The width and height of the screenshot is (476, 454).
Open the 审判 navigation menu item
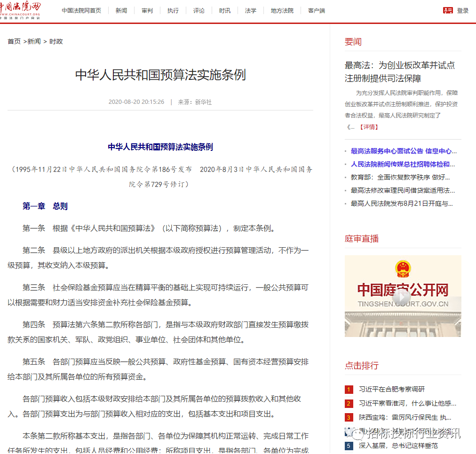point(147,10)
